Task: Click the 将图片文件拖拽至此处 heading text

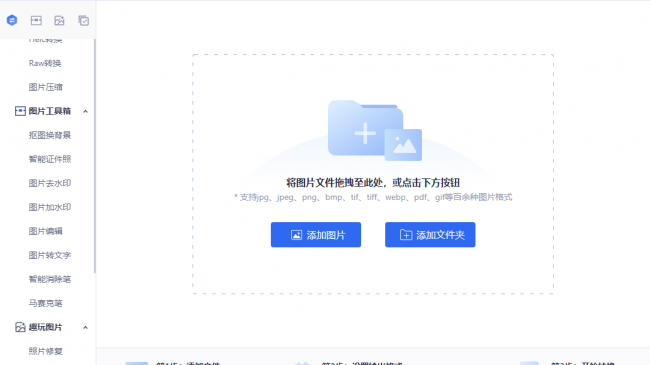Action: (x=373, y=182)
